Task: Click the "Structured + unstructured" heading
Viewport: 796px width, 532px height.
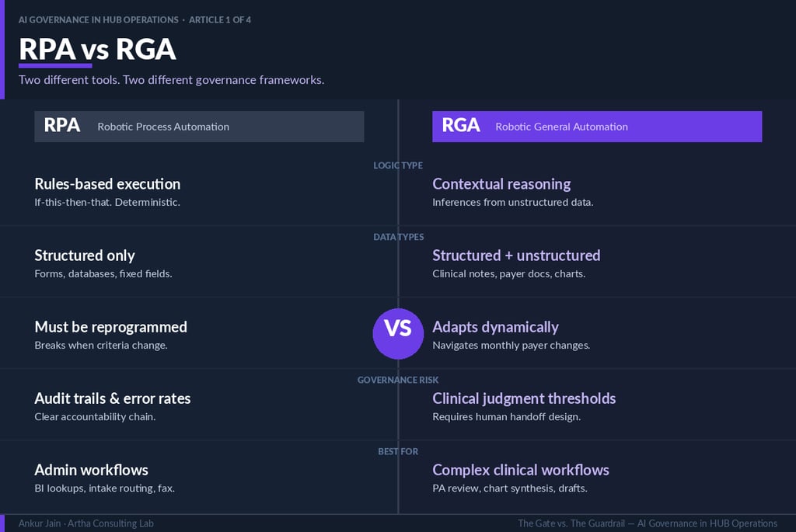Action: pyautogui.click(x=516, y=256)
